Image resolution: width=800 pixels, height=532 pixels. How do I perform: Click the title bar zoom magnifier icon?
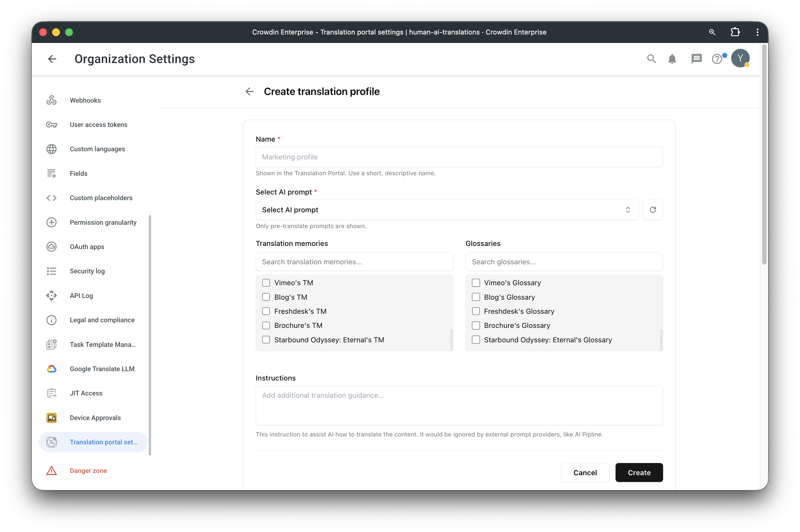coord(712,32)
